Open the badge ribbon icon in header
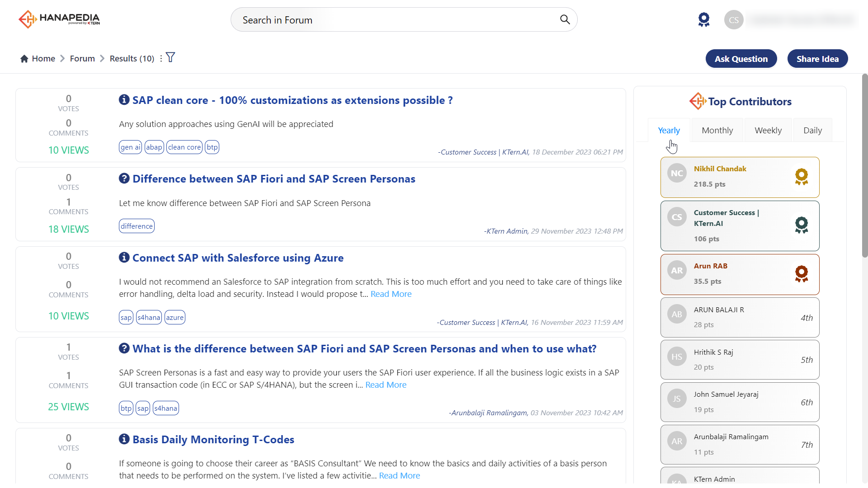This screenshot has width=868, height=488. coord(704,20)
